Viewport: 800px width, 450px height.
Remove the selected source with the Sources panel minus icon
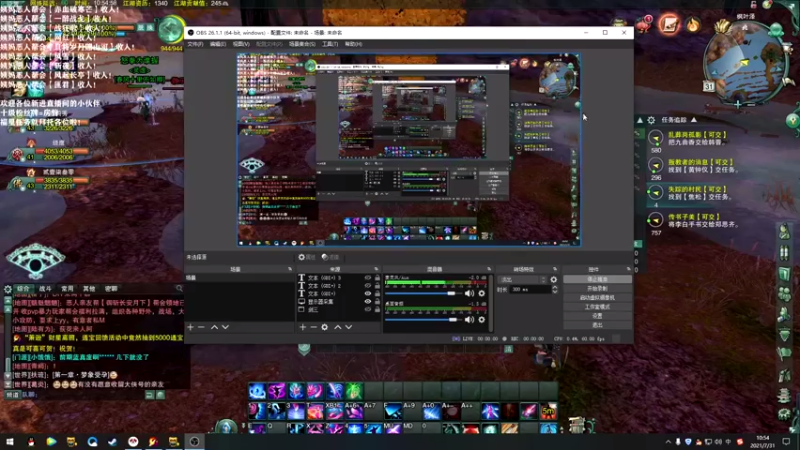[314, 327]
